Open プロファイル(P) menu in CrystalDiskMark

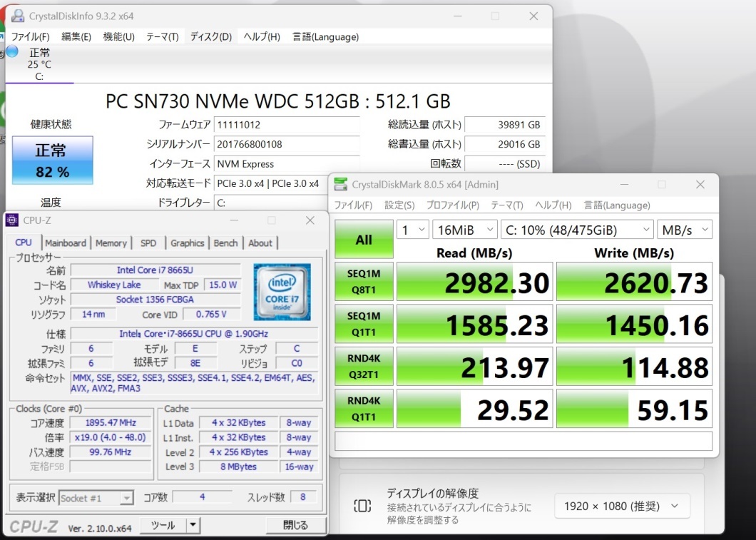[453, 205]
